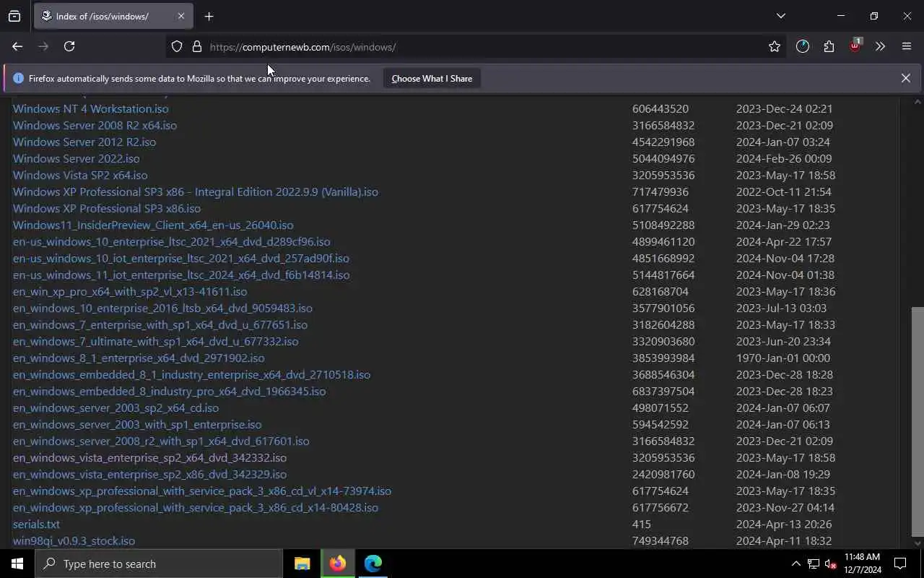
Task: Download Windows NT 4 Workstation.iso
Action: 90,109
